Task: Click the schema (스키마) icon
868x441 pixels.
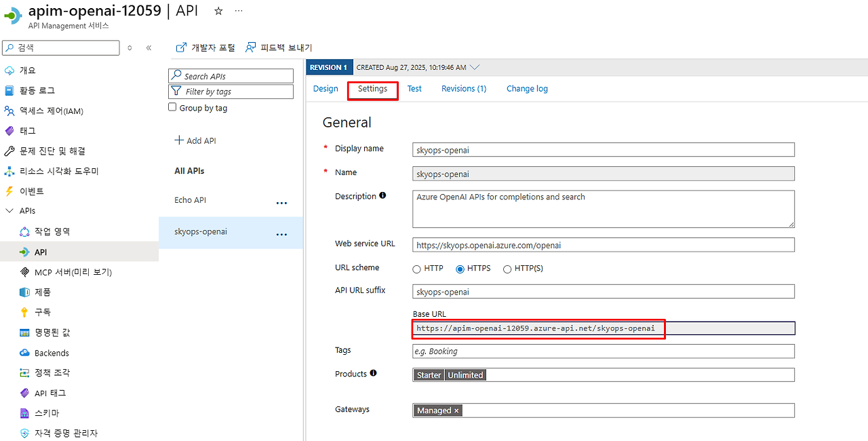Action: pyautogui.click(x=24, y=413)
